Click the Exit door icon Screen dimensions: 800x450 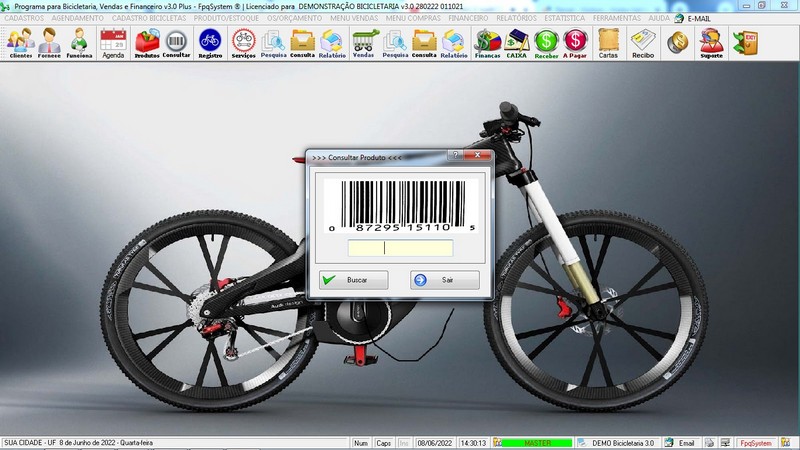pos(745,43)
